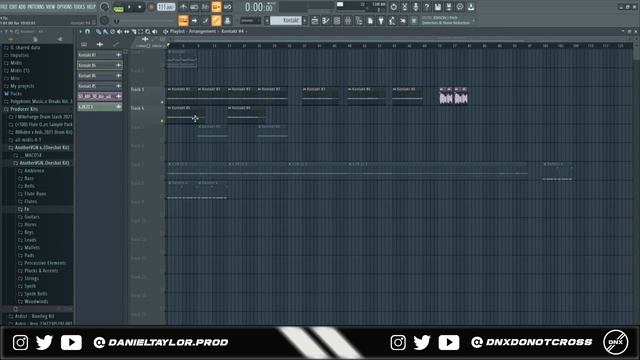The width and height of the screenshot is (640, 360).
Task: Open the PATTERNS menu
Action: [36, 7]
